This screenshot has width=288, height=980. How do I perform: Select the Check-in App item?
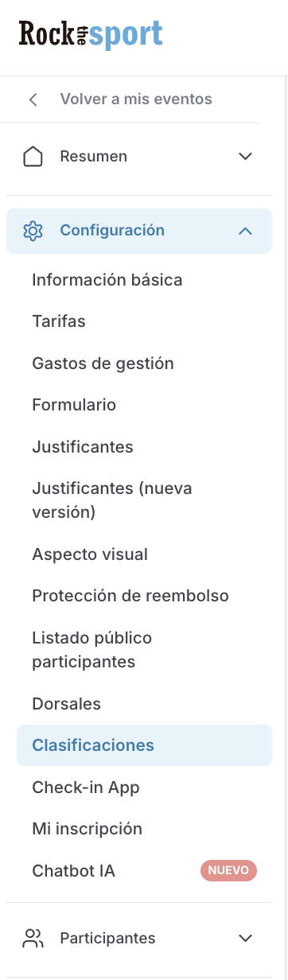86,787
